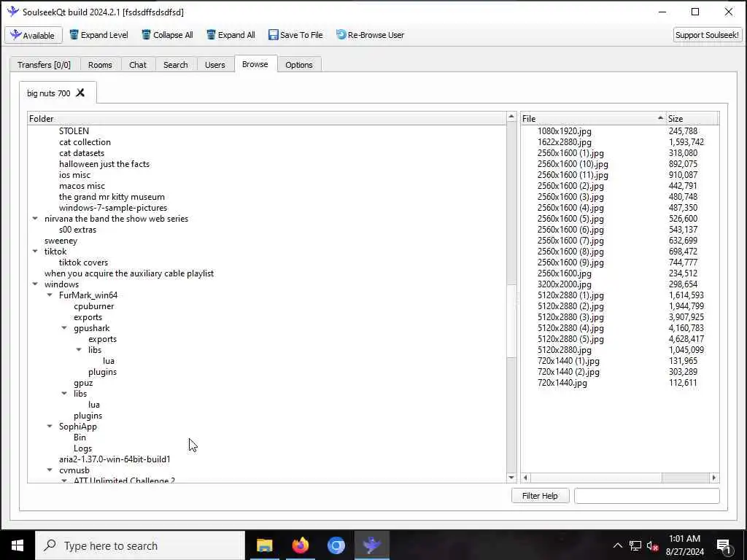The image size is (747, 560).
Task: Open the Users tab
Action: click(x=215, y=65)
